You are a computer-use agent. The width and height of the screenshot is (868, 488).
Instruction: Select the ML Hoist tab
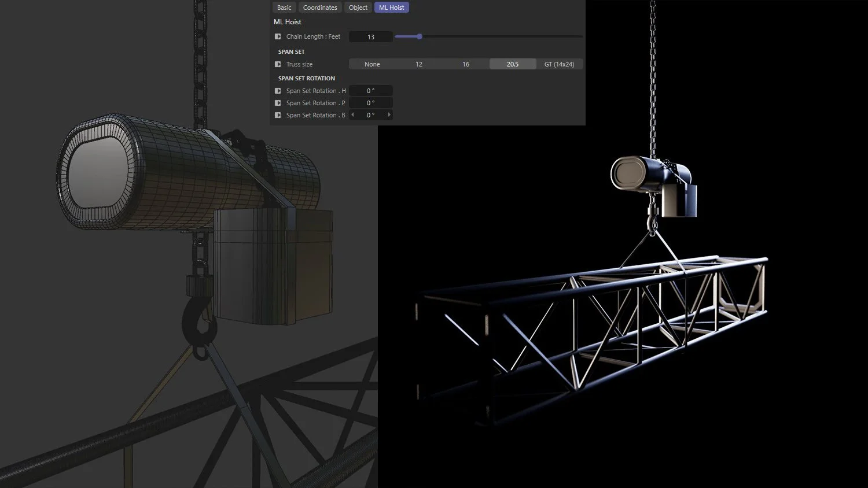click(391, 7)
